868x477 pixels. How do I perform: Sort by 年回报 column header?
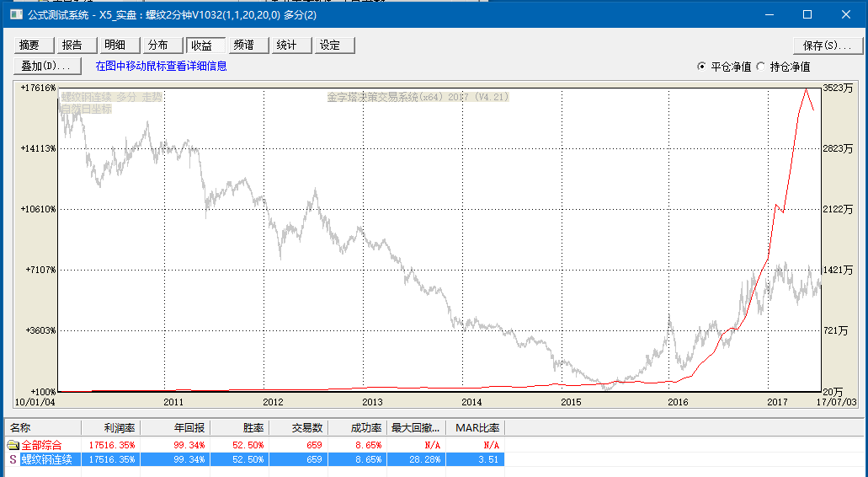[175, 427]
